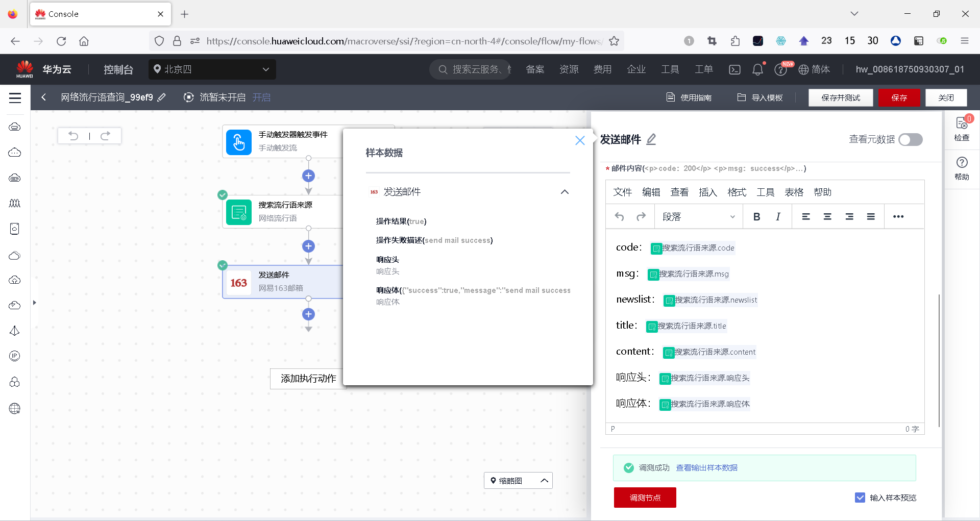Open the notifications bell
Image resolution: width=980 pixels, height=521 pixels.
pyautogui.click(x=758, y=69)
